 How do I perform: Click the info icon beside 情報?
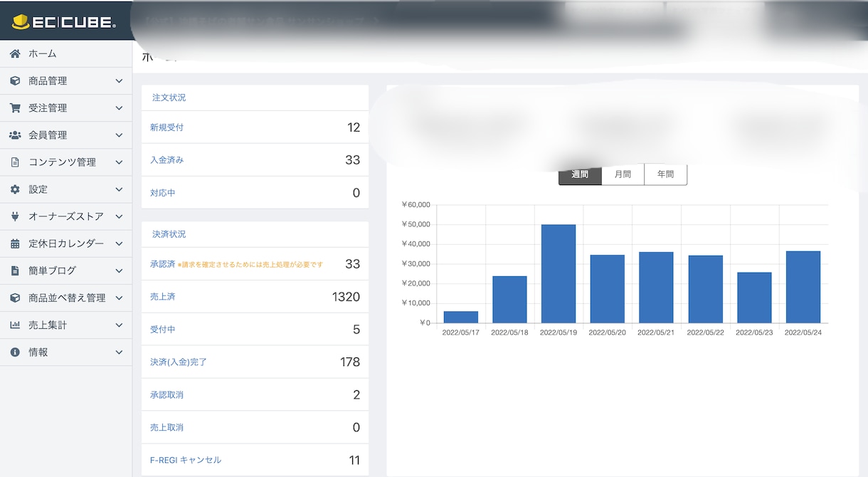[x=15, y=352]
